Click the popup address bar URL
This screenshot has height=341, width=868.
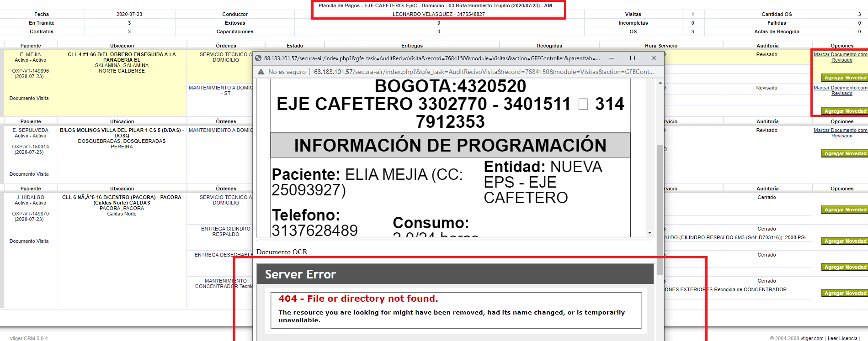484,72
